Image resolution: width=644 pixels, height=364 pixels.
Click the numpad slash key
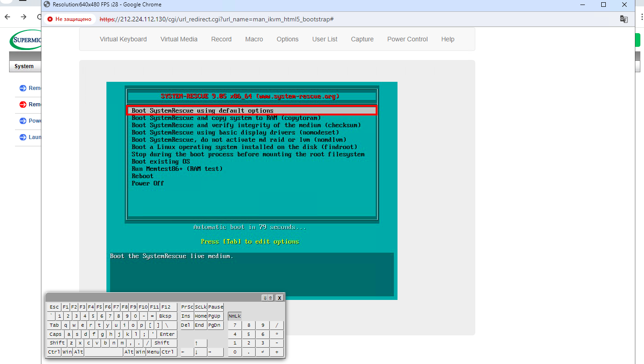coord(277,325)
